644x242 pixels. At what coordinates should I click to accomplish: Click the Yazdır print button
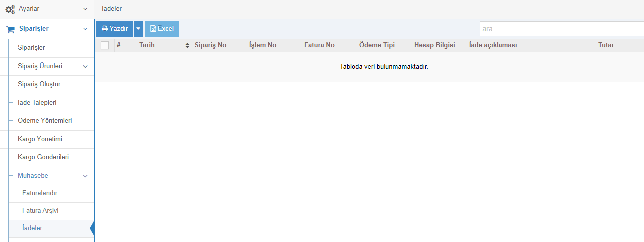click(x=115, y=29)
